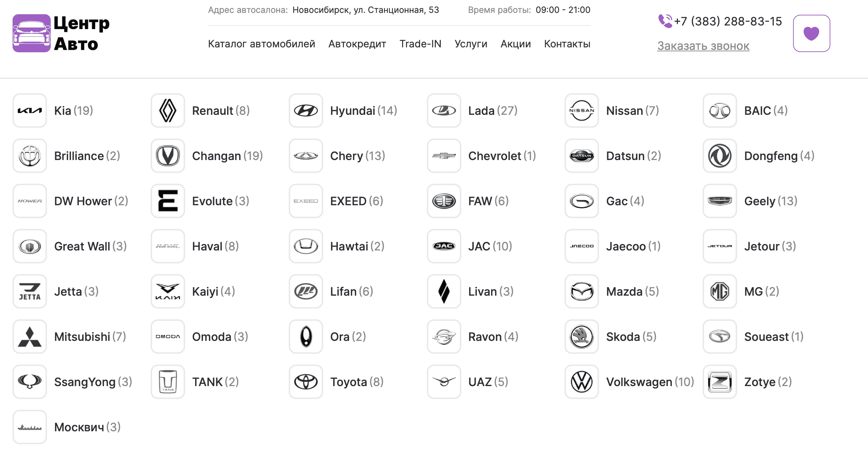Click the Volkswagen VW logo icon
Screen dimensions: 868x460
[582, 382]
